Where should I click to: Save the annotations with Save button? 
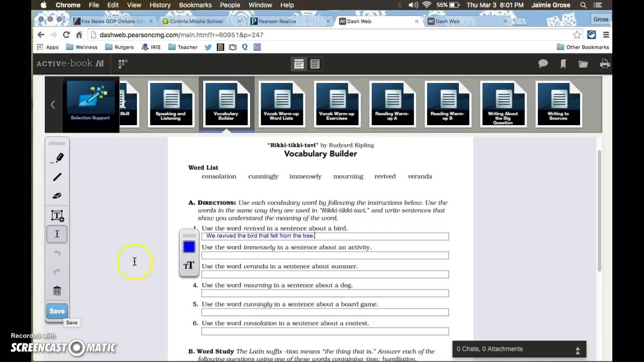point(57,311)
